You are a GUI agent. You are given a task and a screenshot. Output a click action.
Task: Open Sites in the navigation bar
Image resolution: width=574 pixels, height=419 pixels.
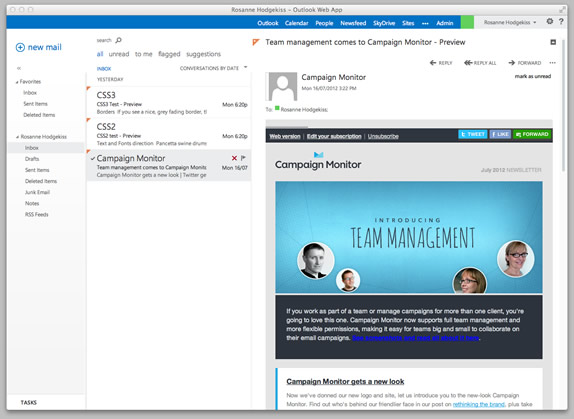[x=408, y=23]
